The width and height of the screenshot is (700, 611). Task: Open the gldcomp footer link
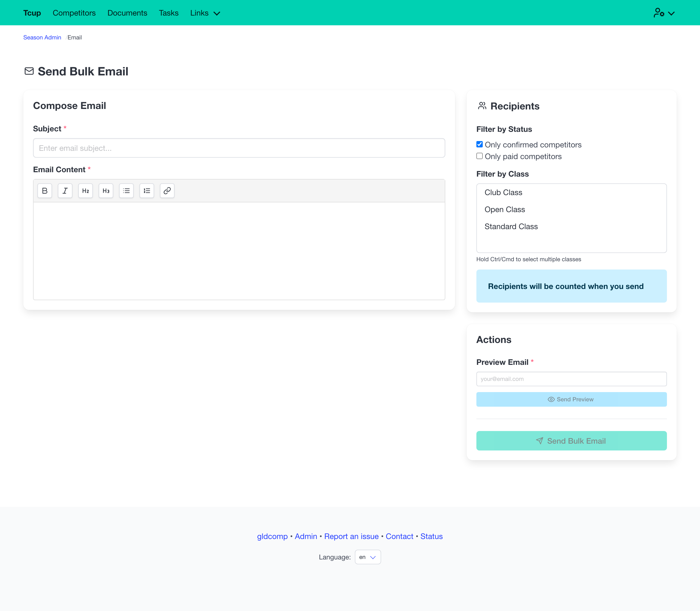point(272,536)
